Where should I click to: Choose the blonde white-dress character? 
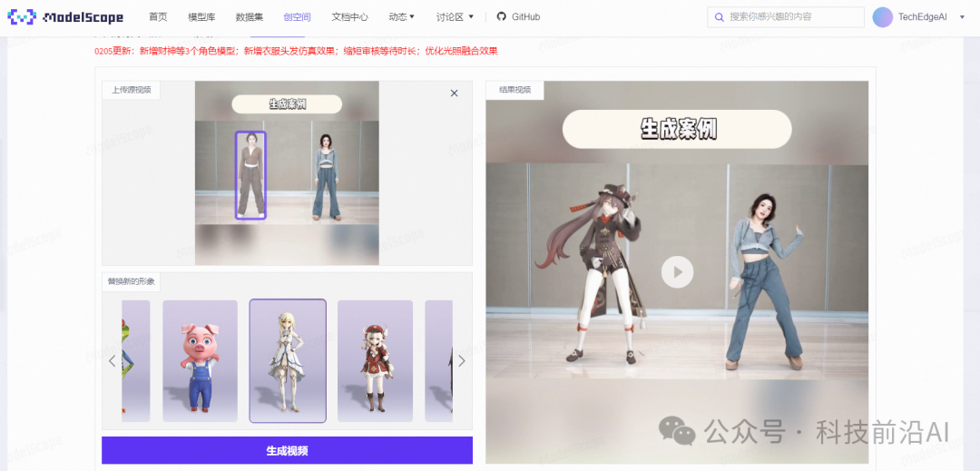point(288,361)
